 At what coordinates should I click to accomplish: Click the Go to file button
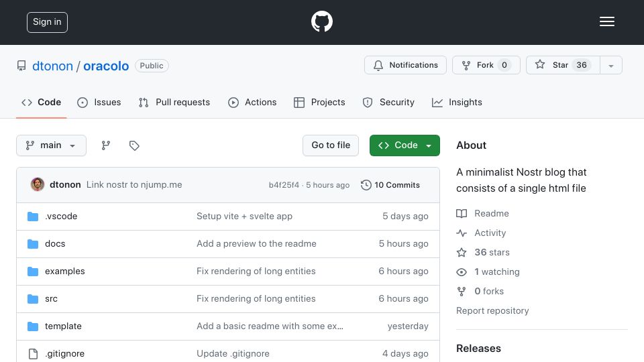pos(331,145)
